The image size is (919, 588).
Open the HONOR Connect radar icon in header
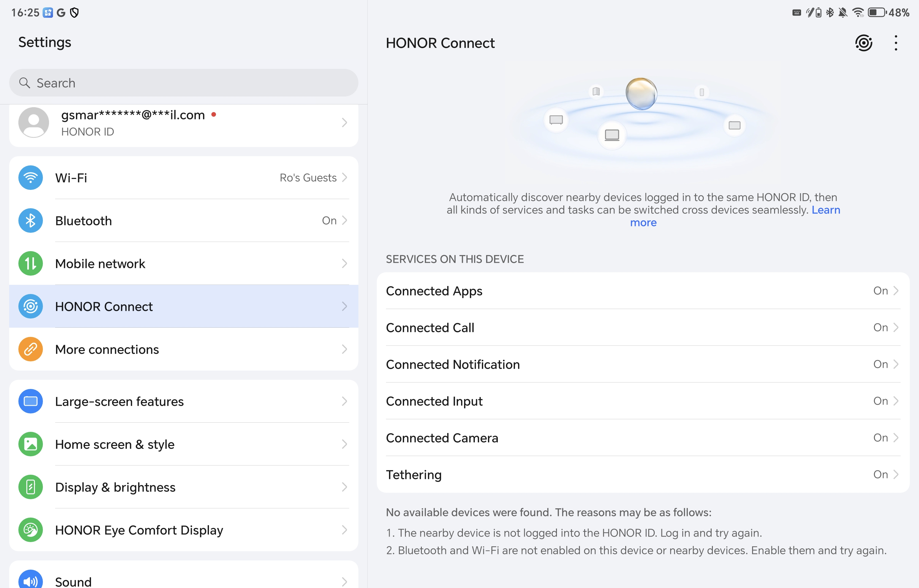pyautogui.click(x=864, y=43)
